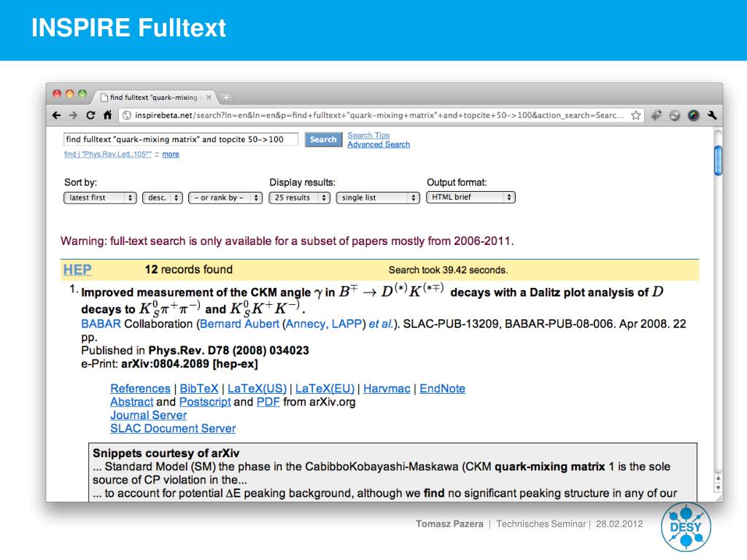Click the 'arXiv:0804.2089 [hep-ex]' e-print text
747x560 pixels.
point(190,364)
